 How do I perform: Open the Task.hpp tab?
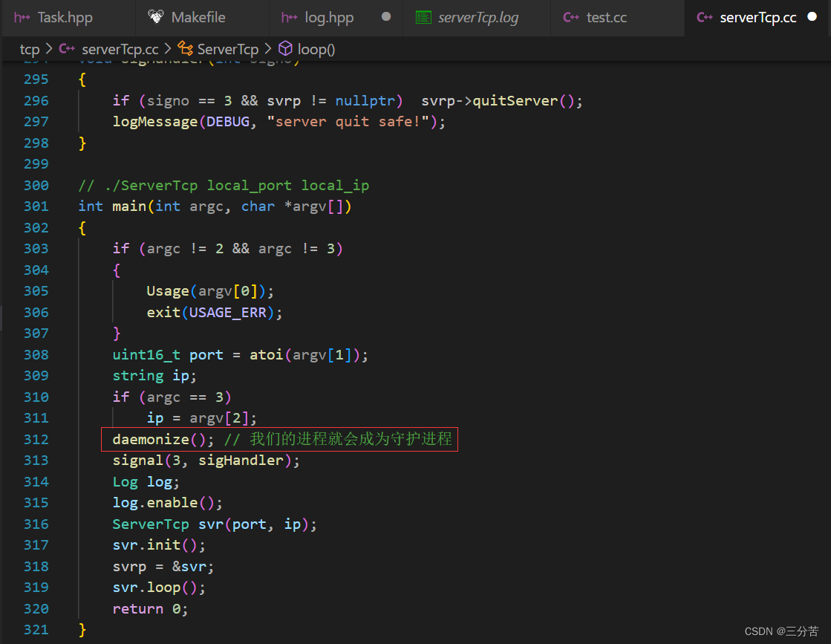tap(65, 18)
